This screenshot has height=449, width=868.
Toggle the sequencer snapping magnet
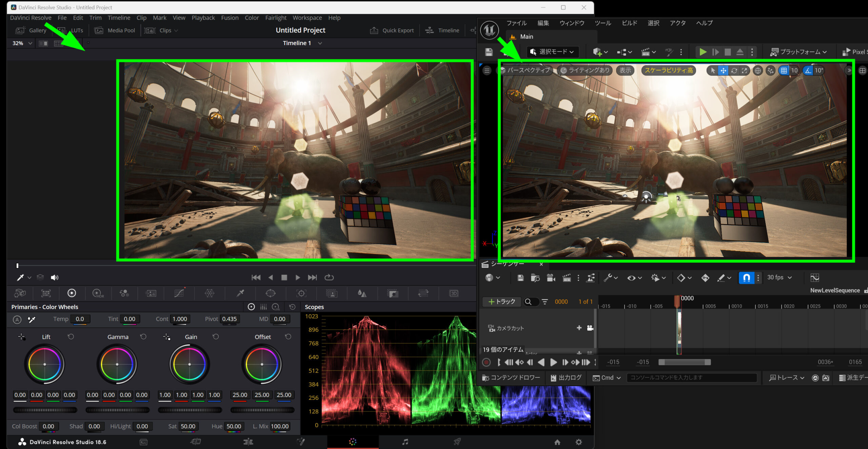(x=746, y=278)
